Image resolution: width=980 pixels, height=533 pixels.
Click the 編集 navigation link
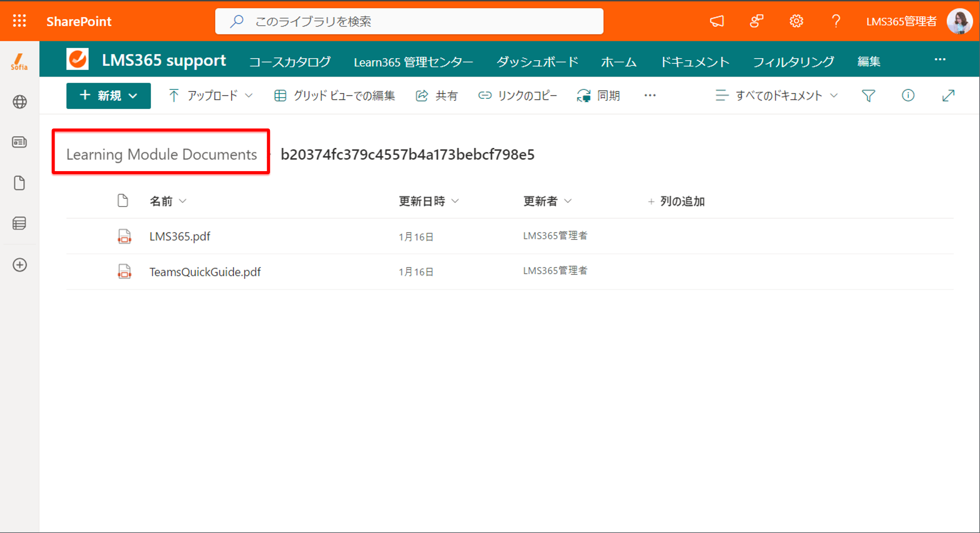869,62
